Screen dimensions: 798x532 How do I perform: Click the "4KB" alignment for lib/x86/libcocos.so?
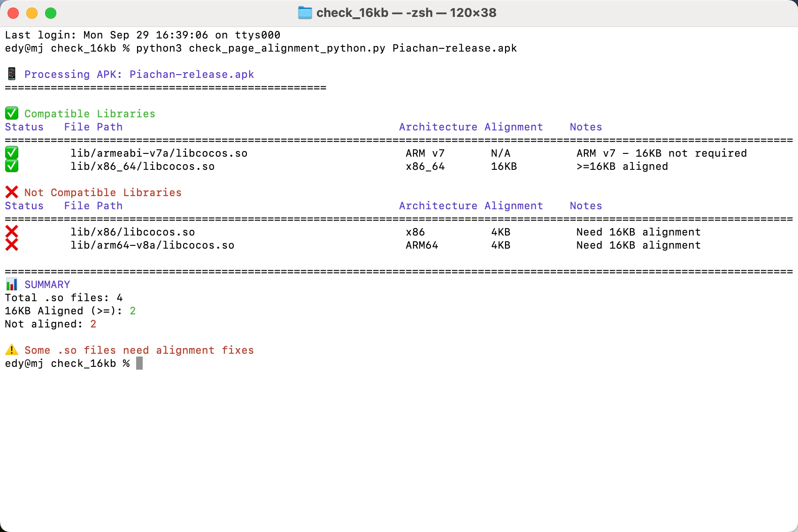(500, 232)
